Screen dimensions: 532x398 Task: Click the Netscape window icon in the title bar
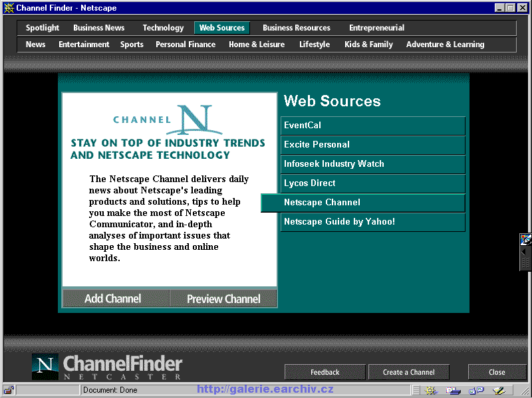tap(9, 8)
